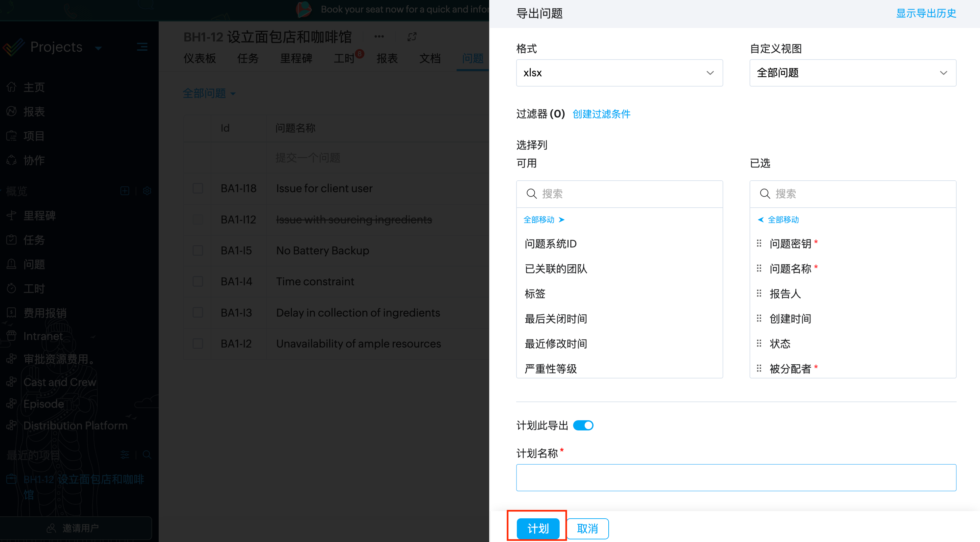This screenshot has height=542, width=980.
Task: Click the drag handle beside 创建时间
Action: point(759,318)
